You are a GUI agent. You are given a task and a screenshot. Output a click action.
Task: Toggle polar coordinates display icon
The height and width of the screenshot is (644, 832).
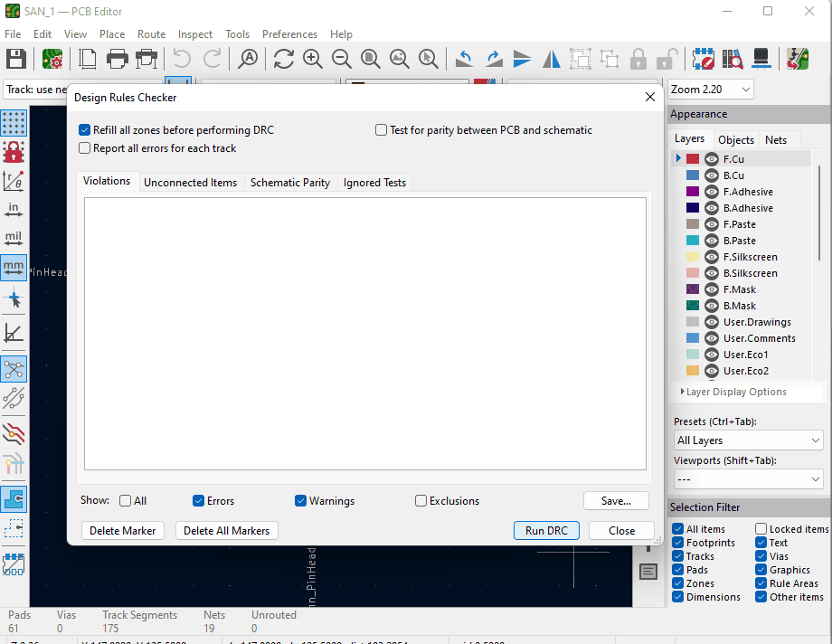14,181
